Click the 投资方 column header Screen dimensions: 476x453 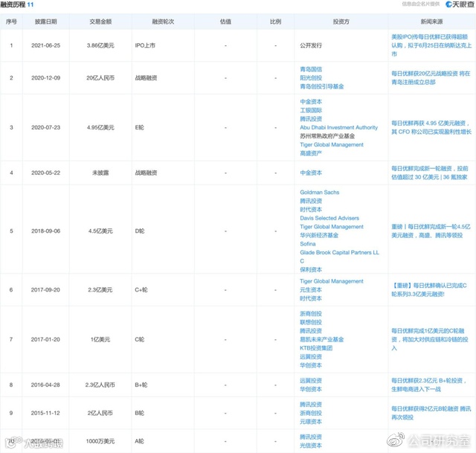click(x=341, y=22)
